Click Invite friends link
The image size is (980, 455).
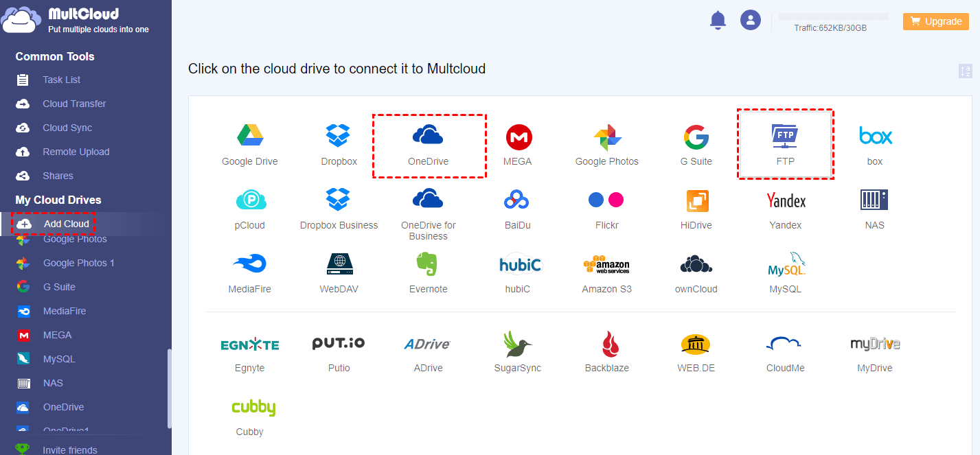click(x=69, y=450)
